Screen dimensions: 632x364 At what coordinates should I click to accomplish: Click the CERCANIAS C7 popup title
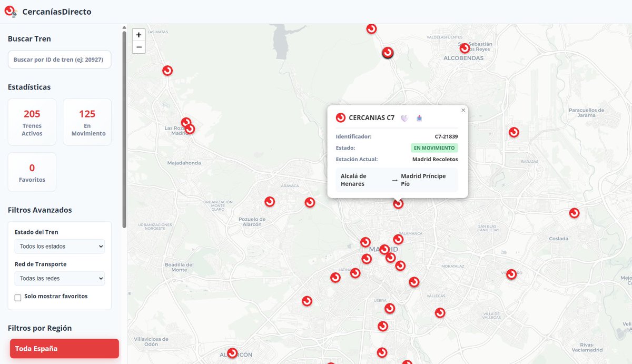[x=371, y=118]
